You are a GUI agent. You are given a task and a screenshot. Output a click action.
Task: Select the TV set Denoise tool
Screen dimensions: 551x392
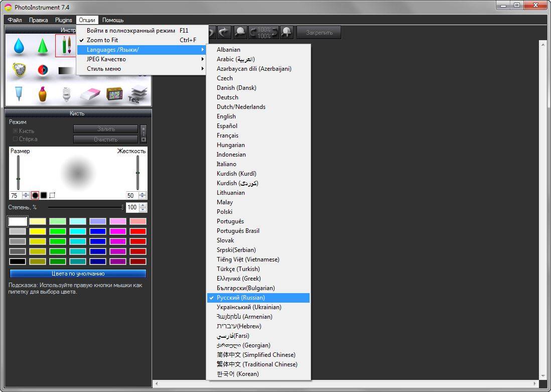(x=114, y=94)
